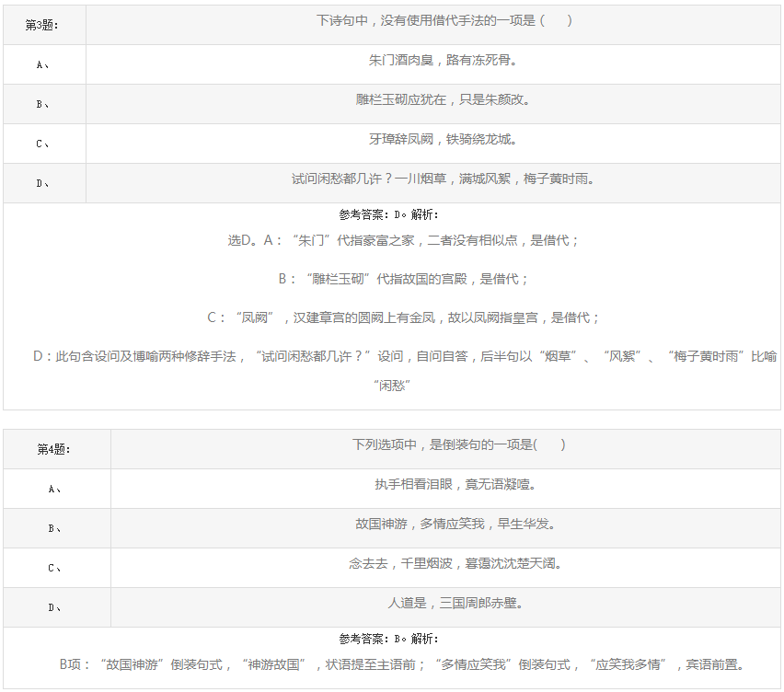
Task: Click the 第4题 question header cell
Action: pyautogui.click(x=55, y=449)
